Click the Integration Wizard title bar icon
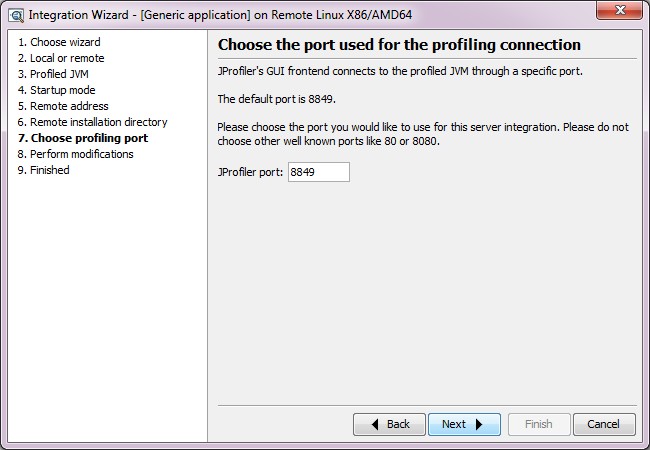Screen dimensions: 650x450 [x=15, y=13]
